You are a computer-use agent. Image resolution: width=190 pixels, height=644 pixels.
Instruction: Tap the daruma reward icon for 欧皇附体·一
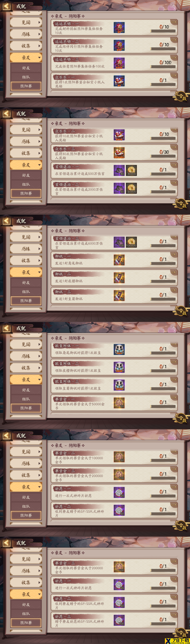coord(119,350)
